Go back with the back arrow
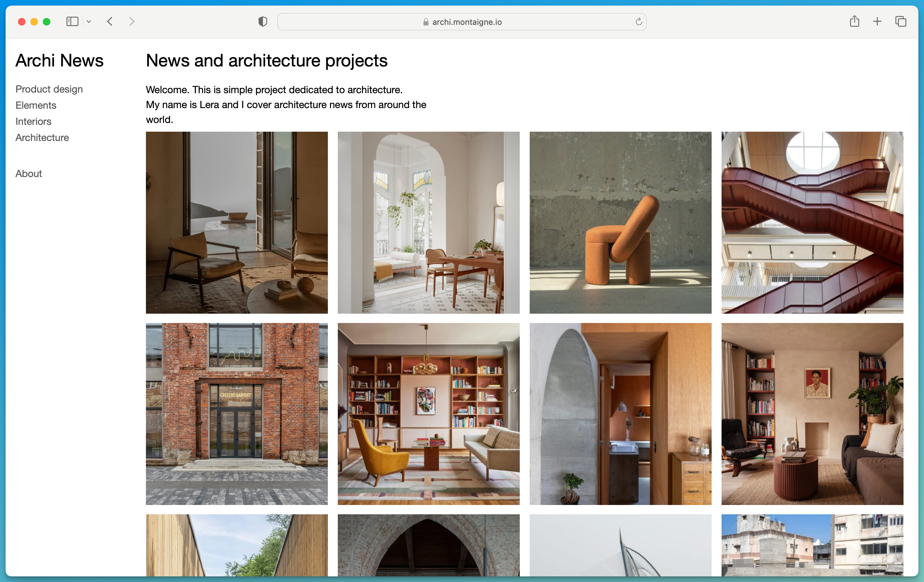924x582 pixels. (x=110, y=21)
